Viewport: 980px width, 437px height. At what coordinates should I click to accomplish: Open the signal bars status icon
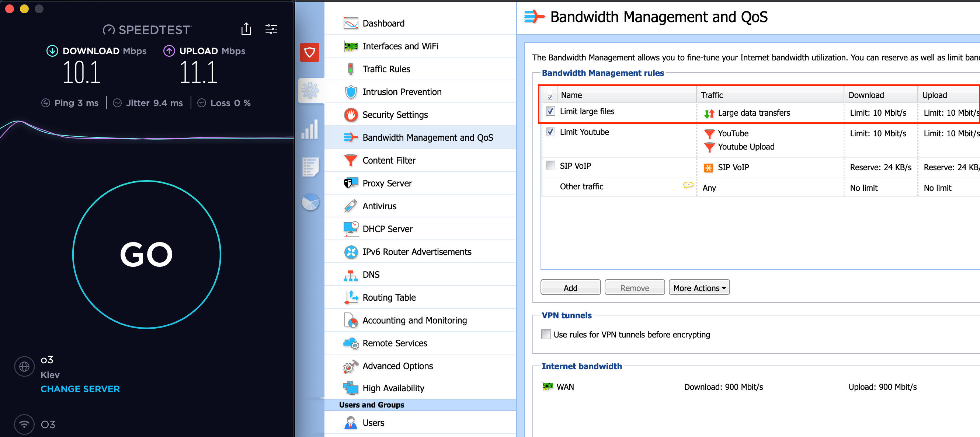point(310,130)
